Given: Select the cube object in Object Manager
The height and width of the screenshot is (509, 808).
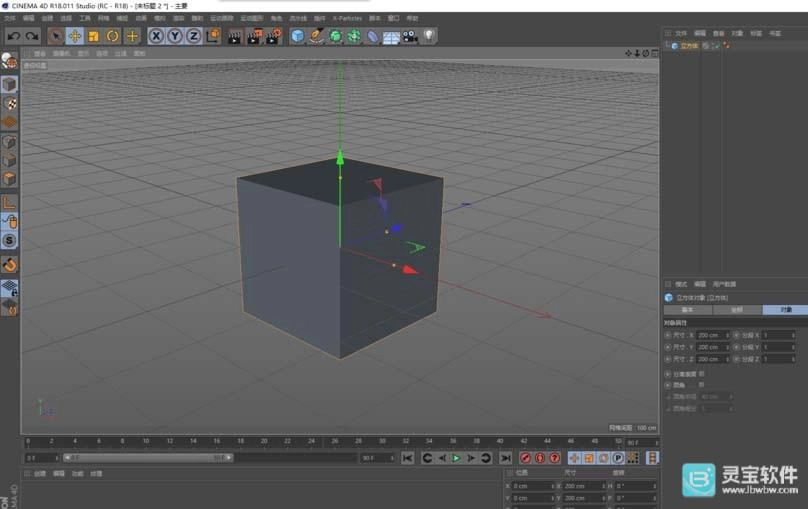Looking at the screenshot, I should pos(689,46).
